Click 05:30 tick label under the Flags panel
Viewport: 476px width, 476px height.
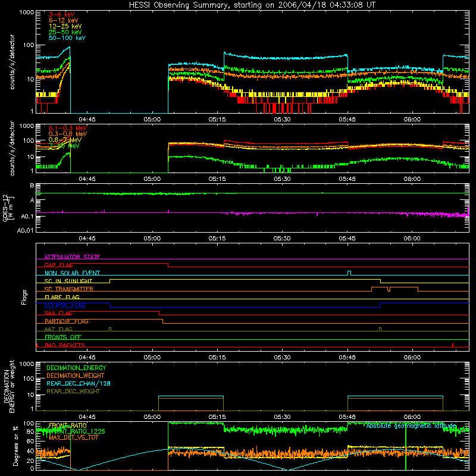click(282, 358)
